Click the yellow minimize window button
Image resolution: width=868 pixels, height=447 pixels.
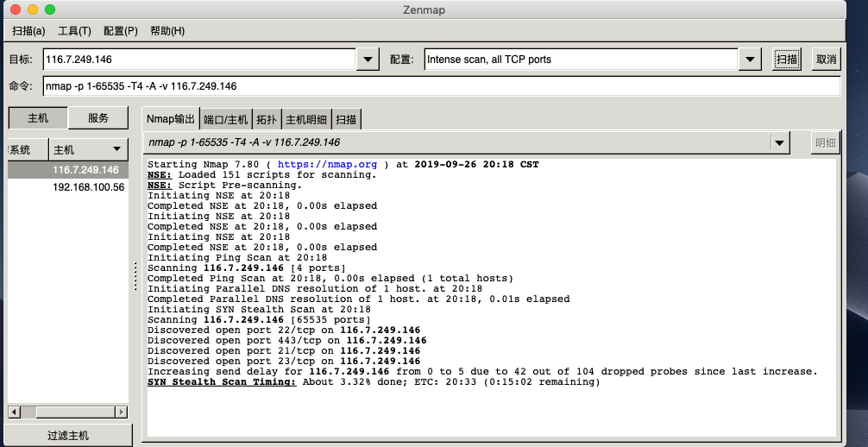coord(33,9)
